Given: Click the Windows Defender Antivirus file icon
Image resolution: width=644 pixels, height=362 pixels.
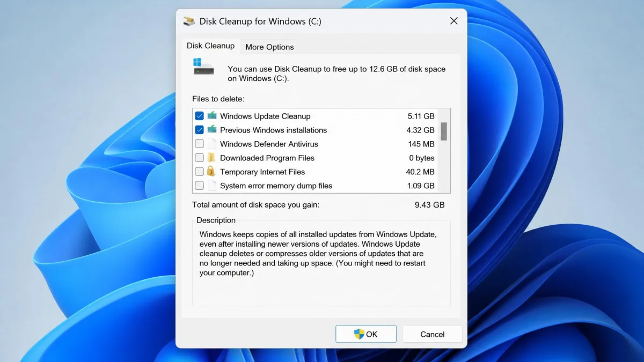Looking at the screenshot, I should 212,144.
